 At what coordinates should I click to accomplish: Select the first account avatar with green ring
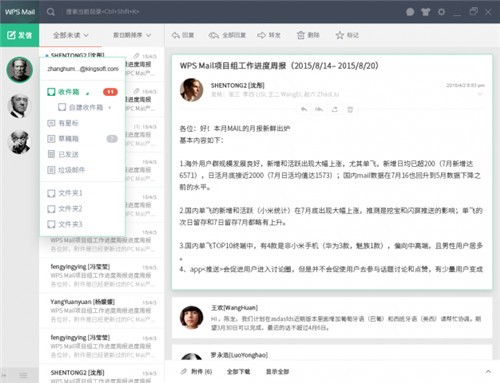point(20,70)
